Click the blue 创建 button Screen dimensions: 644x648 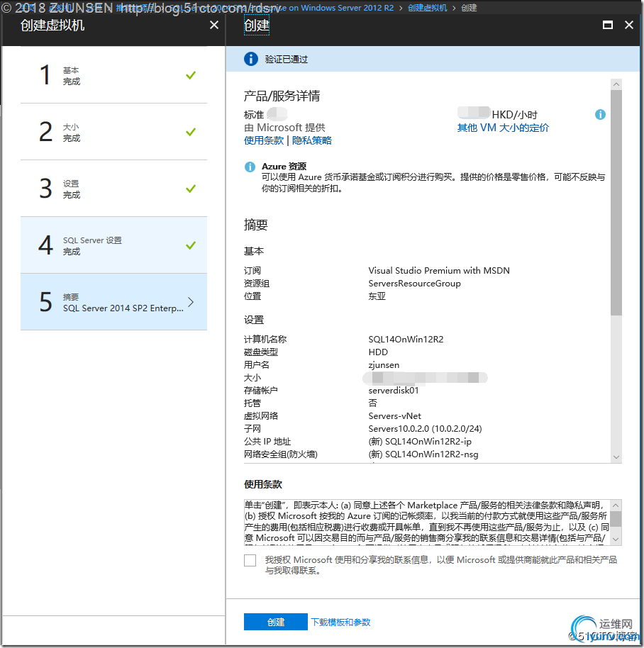(275, 622)
